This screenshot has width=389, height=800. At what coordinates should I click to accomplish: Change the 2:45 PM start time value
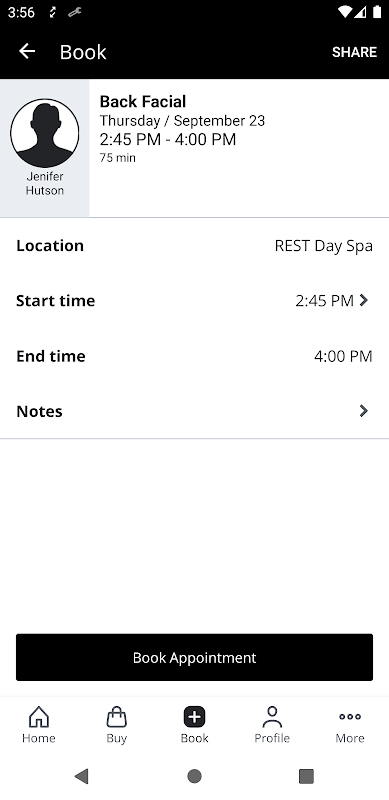(325, 301)
